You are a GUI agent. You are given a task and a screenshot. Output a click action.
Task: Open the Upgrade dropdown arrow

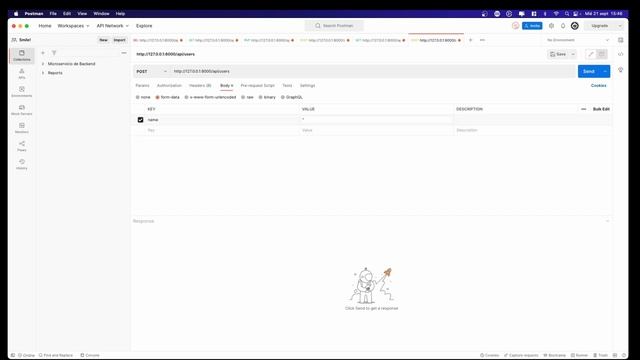point(620,26)
